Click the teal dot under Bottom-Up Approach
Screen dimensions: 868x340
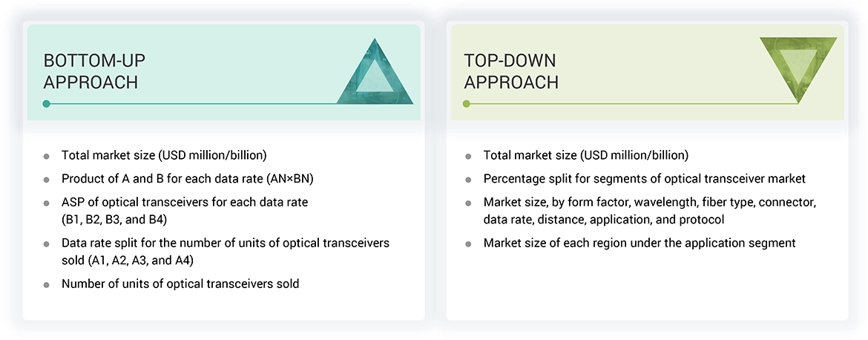(x=46, y=103)
